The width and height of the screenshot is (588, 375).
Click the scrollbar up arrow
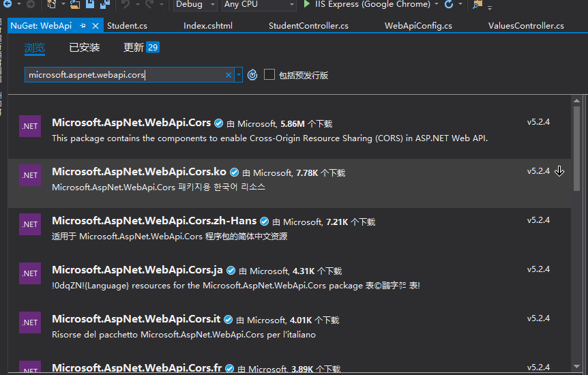click(577, 100)
